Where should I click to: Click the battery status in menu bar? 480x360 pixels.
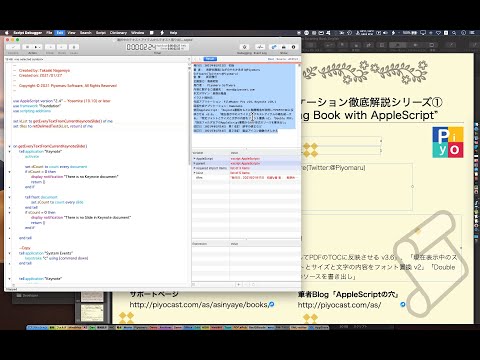pos(410,33)
